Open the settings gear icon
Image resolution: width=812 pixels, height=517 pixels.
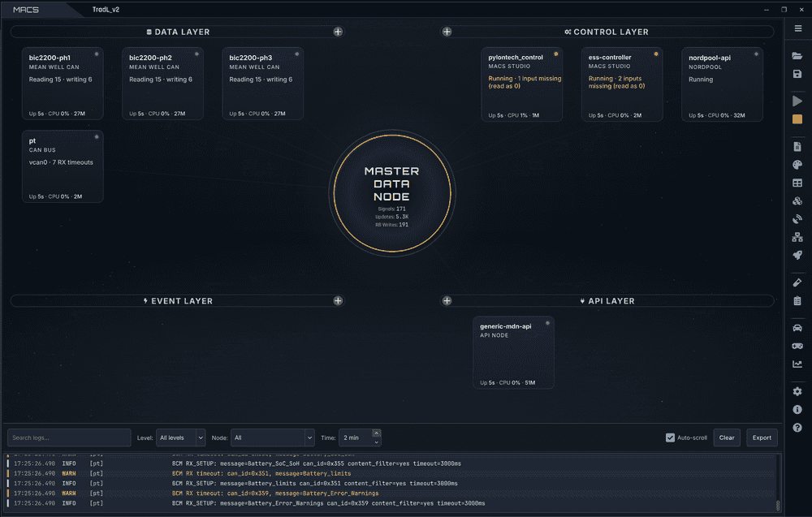coord(797,392)
